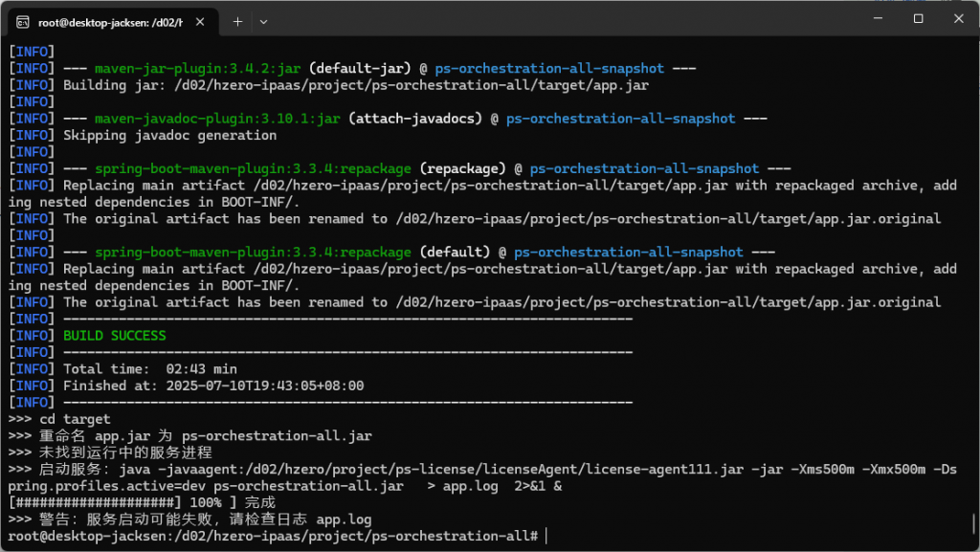Image resolution: width=980 pixels, height=552 pixels.
Task: Click the Finished at timestamp line
Action: point(212,386)
